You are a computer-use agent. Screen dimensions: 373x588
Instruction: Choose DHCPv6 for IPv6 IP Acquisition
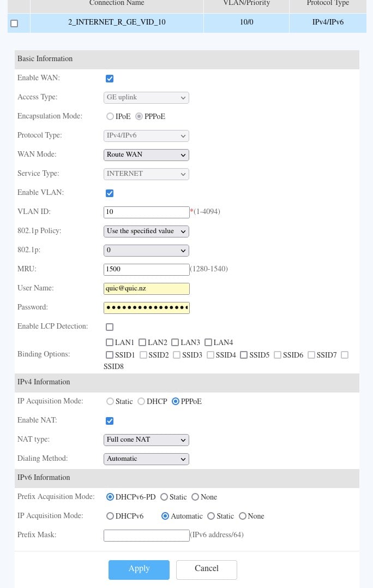point(110,516)
